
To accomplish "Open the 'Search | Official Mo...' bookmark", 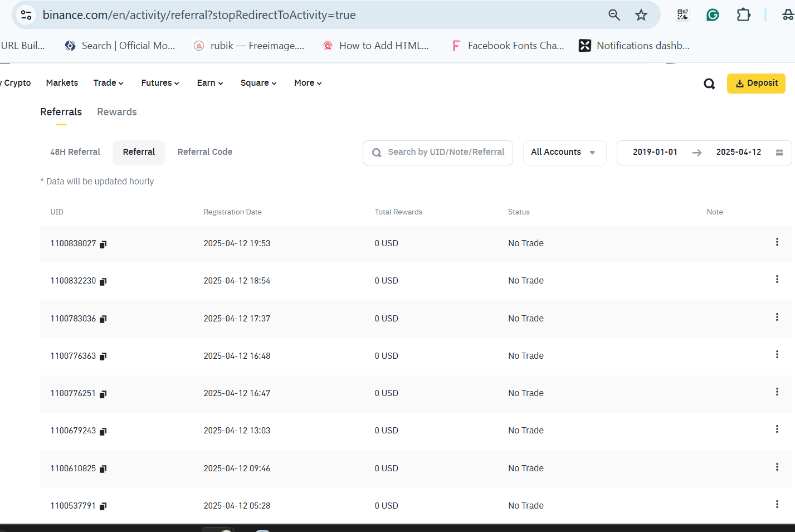I will point(120,46).
